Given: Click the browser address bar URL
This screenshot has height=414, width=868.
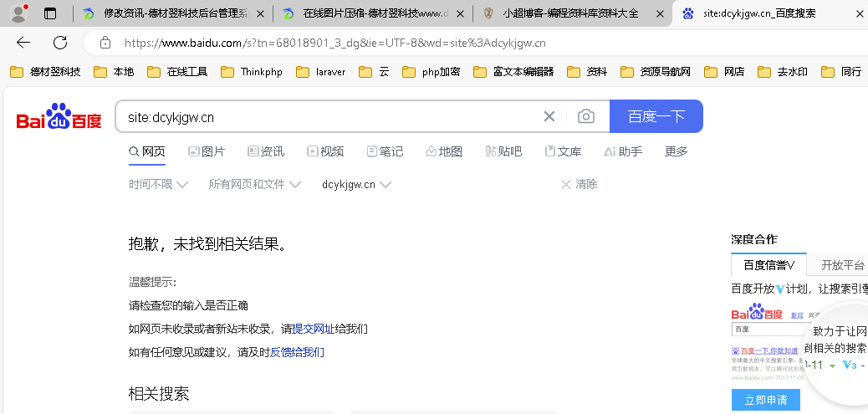Looking at the screenshot, I should [335, 43].
